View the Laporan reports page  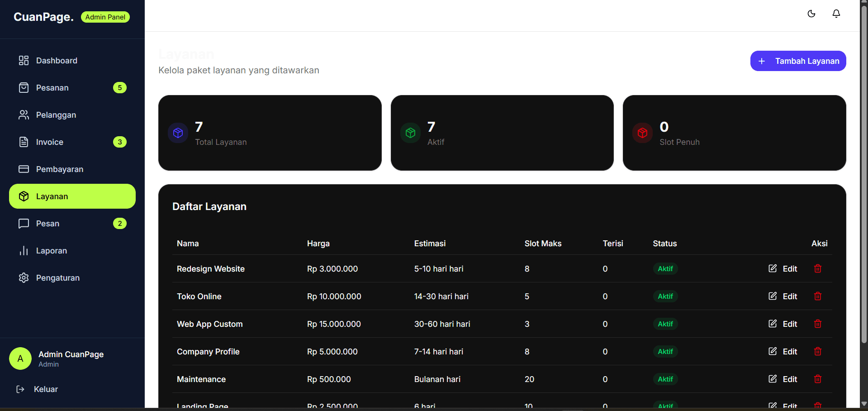coord(52,251)
